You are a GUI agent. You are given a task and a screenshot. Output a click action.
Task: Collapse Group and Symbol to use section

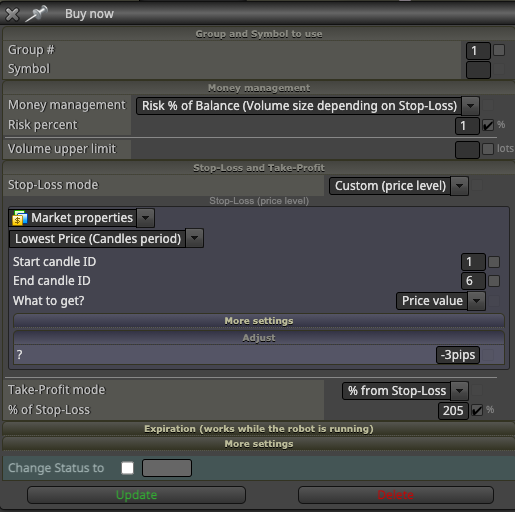click(259, 34)
